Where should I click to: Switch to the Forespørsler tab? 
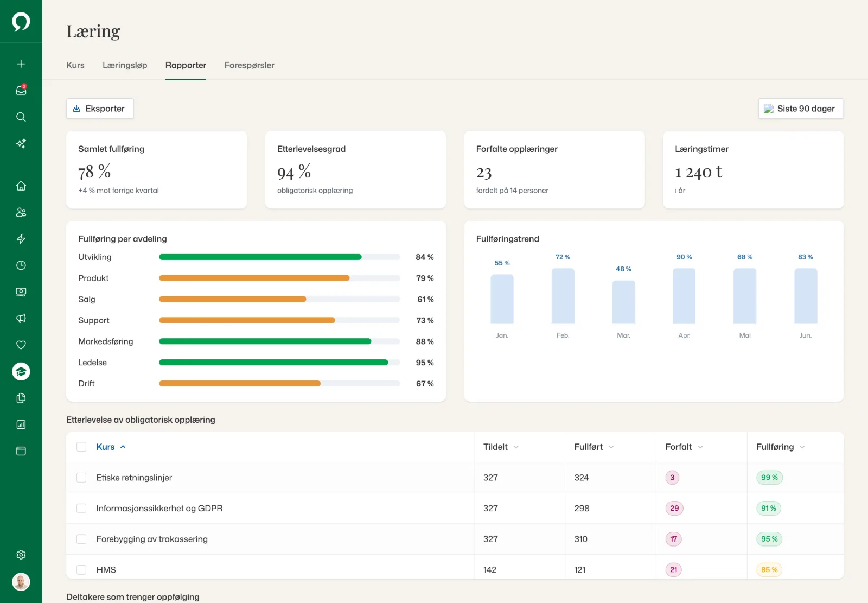pyautogui.click(x=250, y=65)
